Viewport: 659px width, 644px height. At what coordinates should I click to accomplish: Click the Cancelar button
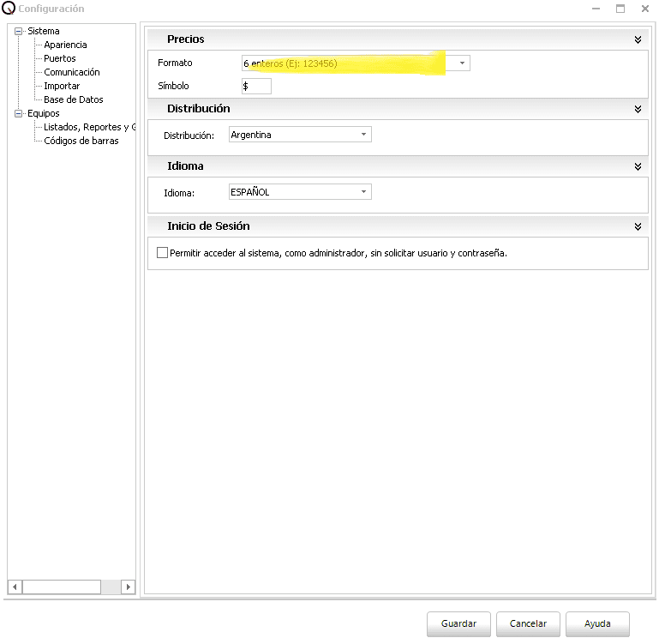528,623
